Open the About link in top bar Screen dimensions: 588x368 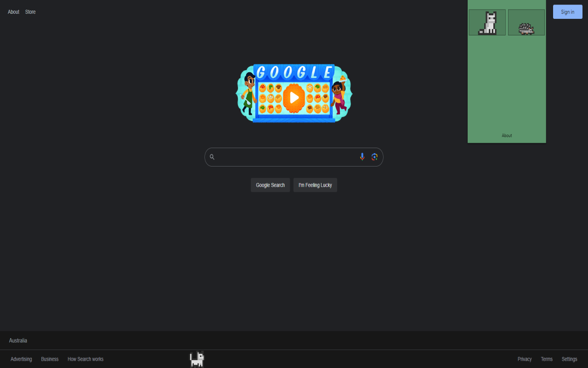click(13, 12)
